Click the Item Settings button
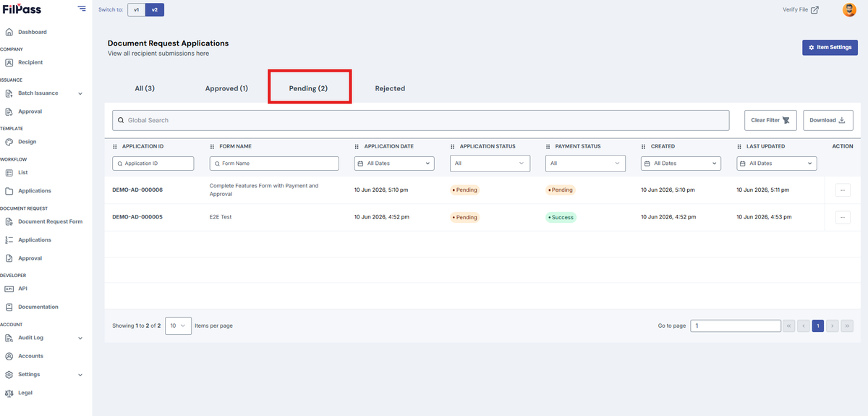868x416 pixels. (830, 47)
